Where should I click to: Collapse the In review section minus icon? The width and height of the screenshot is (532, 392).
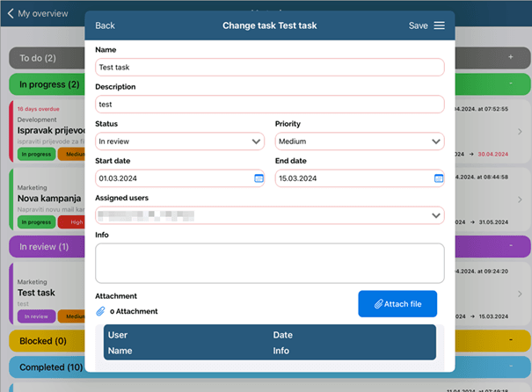point(511,247)
